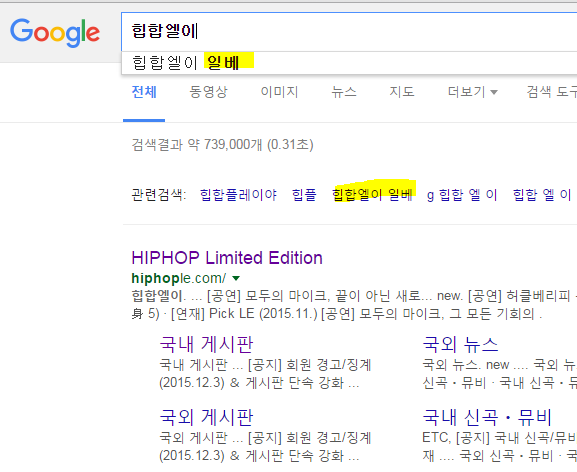Switch to the 이미지 tab
This screenshot has width=577, height=472.
click(279, 92)
